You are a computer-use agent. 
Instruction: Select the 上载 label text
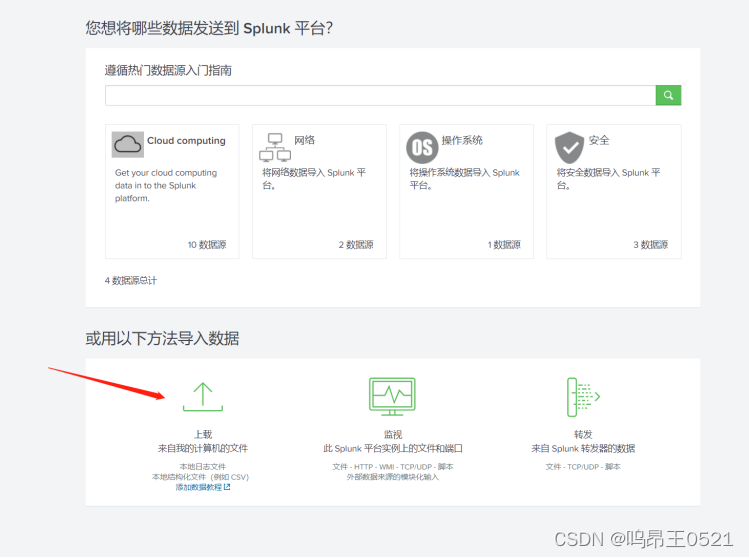coord(203,434)
